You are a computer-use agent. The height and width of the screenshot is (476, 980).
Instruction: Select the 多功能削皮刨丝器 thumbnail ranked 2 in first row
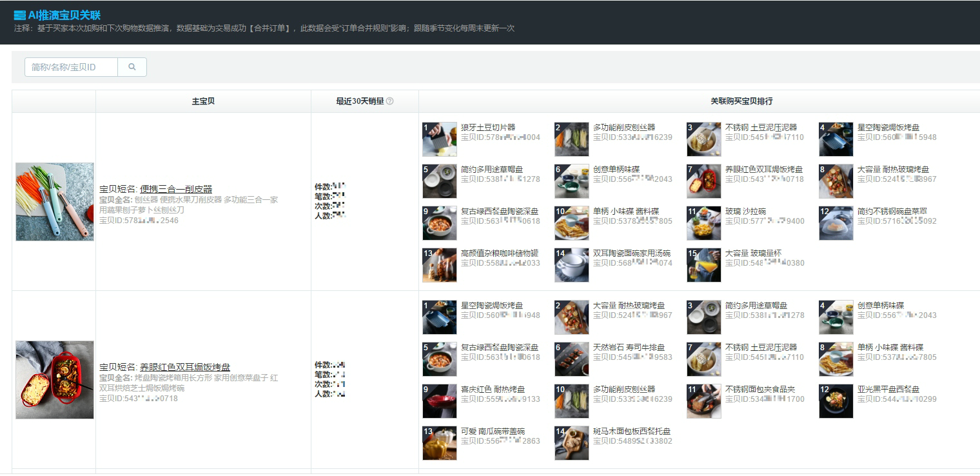[572, 140]
